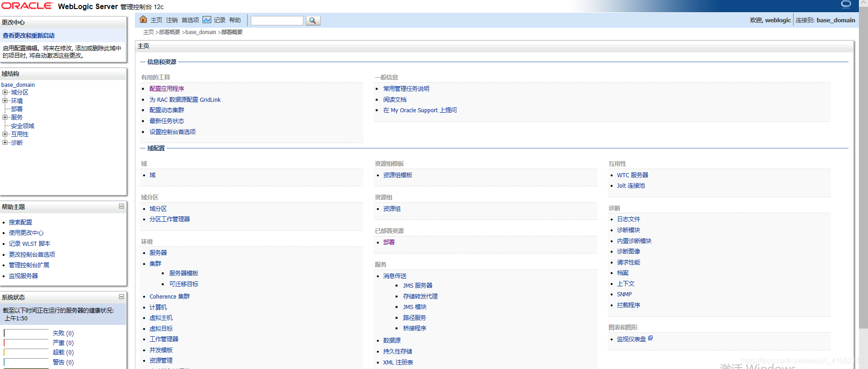Screen dimensions: 868x369
Task: Click the Oracle logo
Action: pos(27,5)
